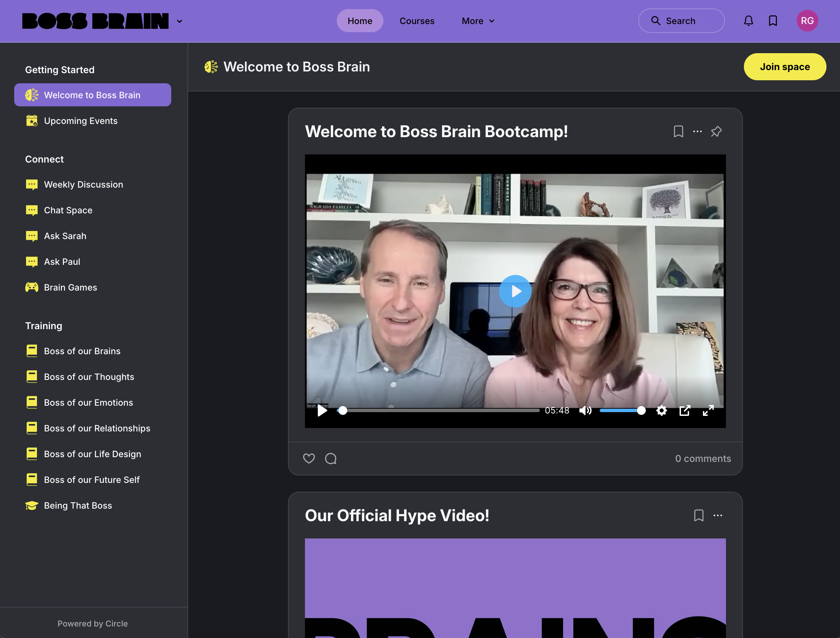
Task: Click the Join space button
Action: (784, 67)
